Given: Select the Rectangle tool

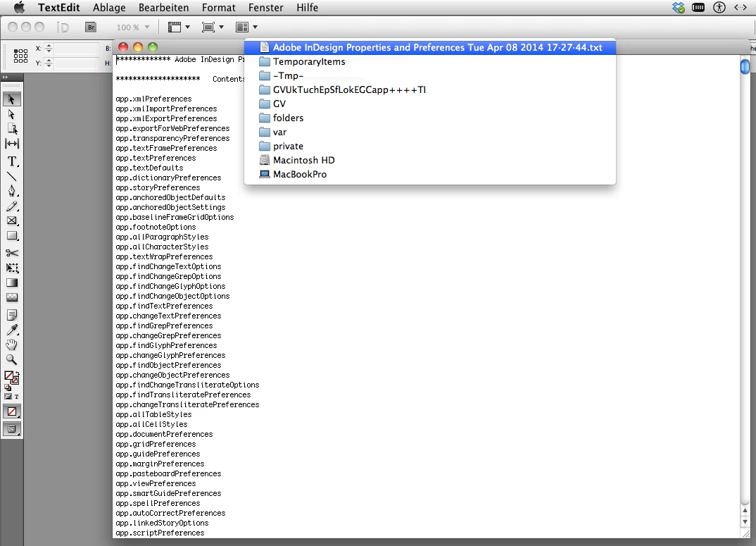Looking at the screenshot, I should [11, 235].
